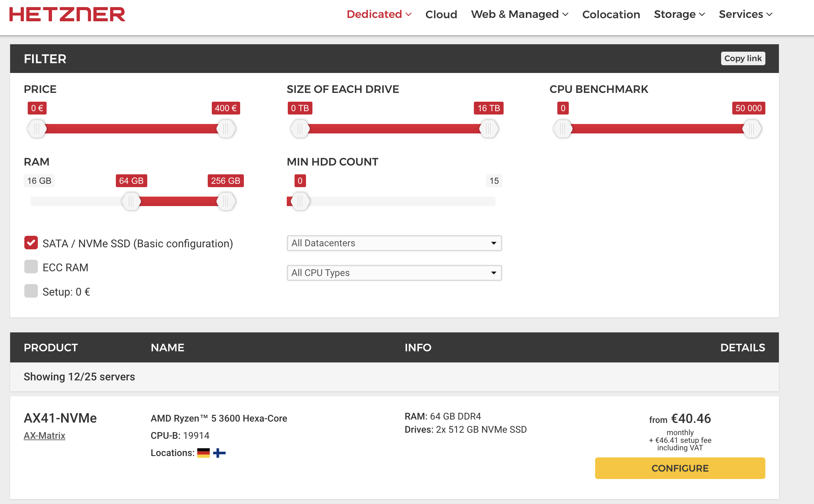Enable the Setup: 0 € checkbox
Screen dimensions: 814x504
(x=31, y=291)
